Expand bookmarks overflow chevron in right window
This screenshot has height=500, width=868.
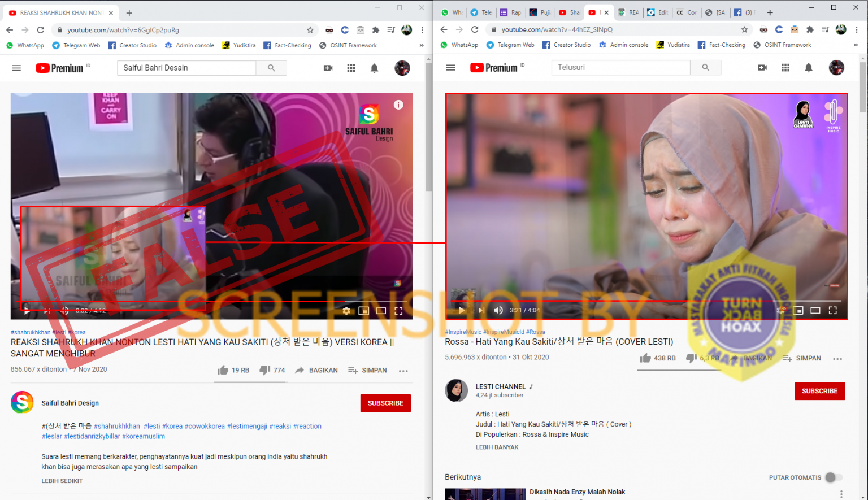[856, 45]
